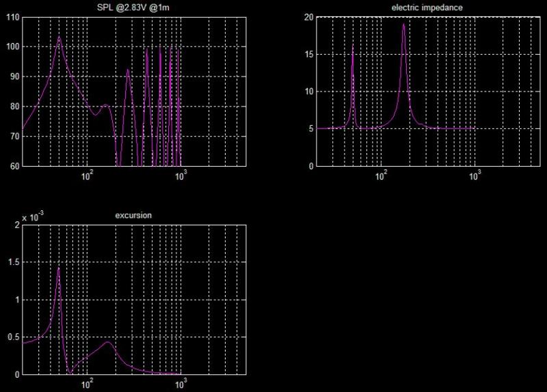This screenshot has height=392, width=547.
Task: Click the 0.5 y-axis label on excursion plot
Action: point(14,337)
